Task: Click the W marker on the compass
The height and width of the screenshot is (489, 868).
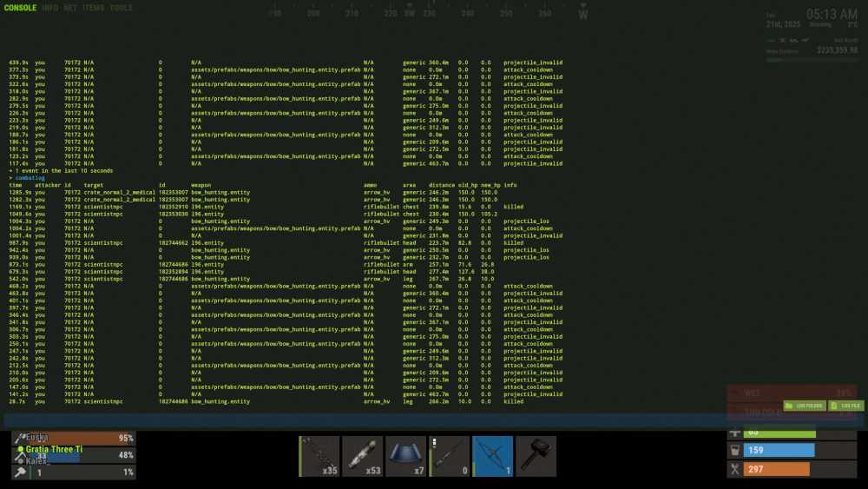Action: (x=583, y=14)
